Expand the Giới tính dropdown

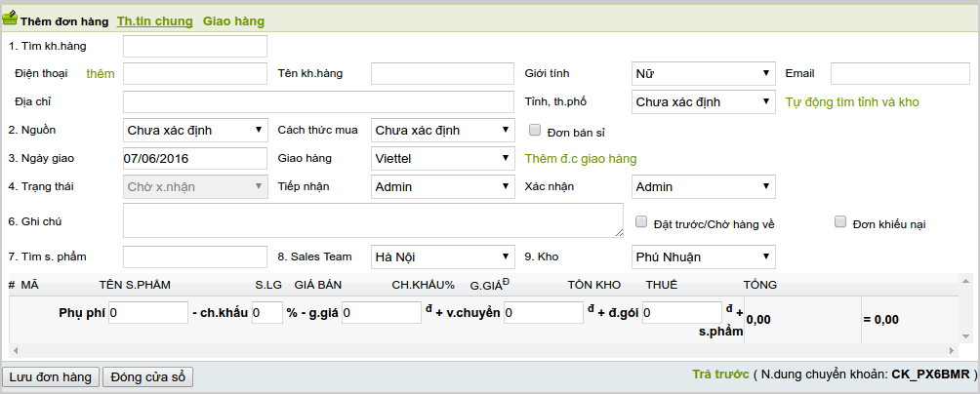pos(703,74)
